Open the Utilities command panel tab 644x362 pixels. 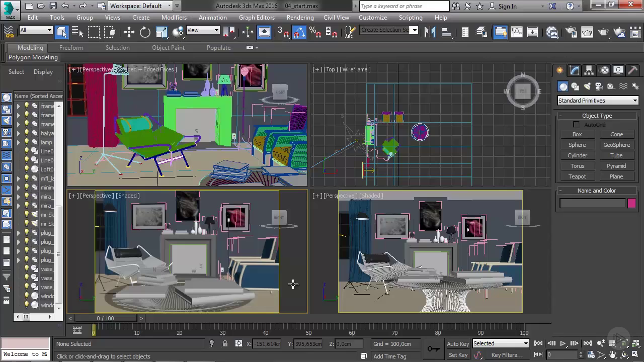click(633, 70)
